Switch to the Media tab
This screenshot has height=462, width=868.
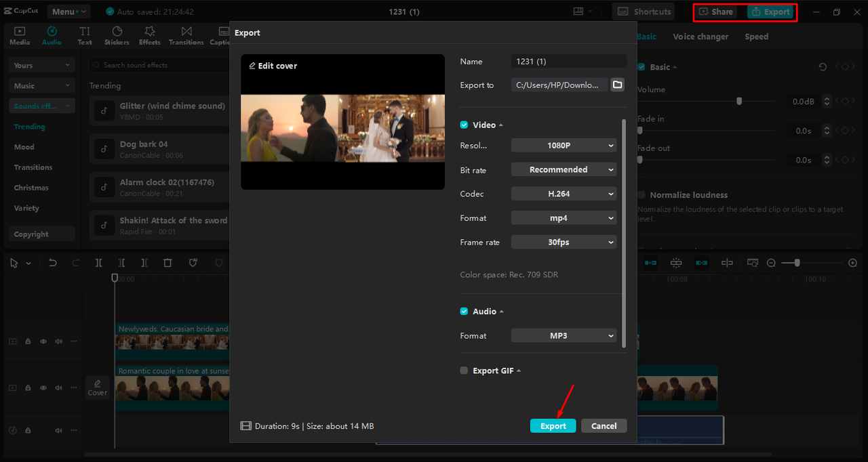pos(20,36)
